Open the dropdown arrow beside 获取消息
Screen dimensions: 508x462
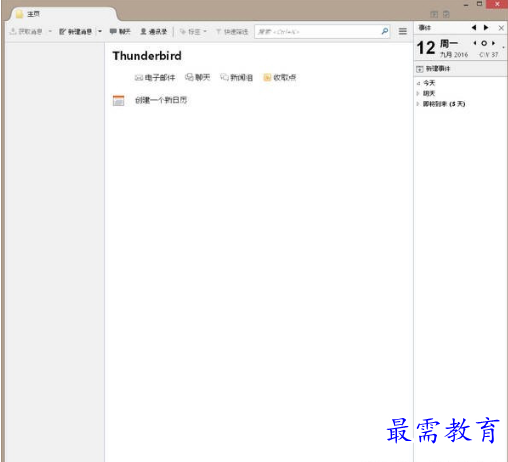(x=50, y=31)
